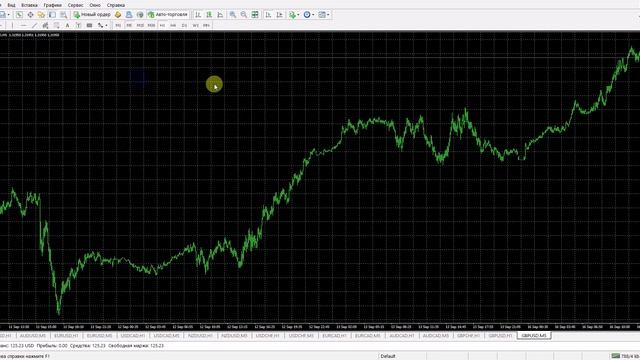Select the text label tool
Viewport: 640px width, 360px height.
[78, 25]
